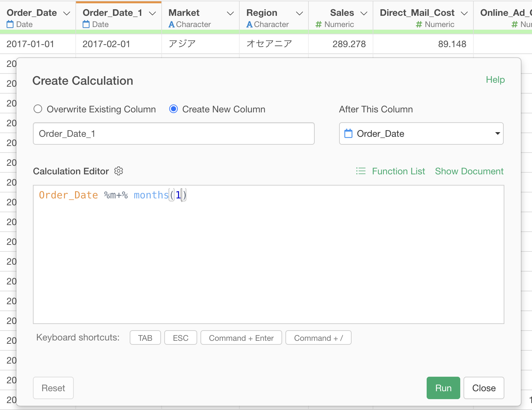This screenshot has height=410, width=532.
Task: Click the Date type icon under Order_Date header
Action: [x=10, y=24]
